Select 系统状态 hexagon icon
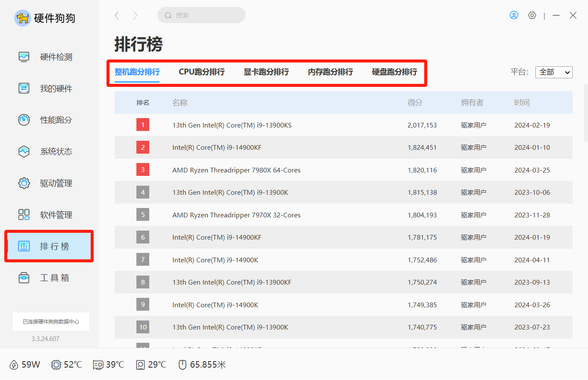The width and height of the screenshot is (588, 380). 24,151
